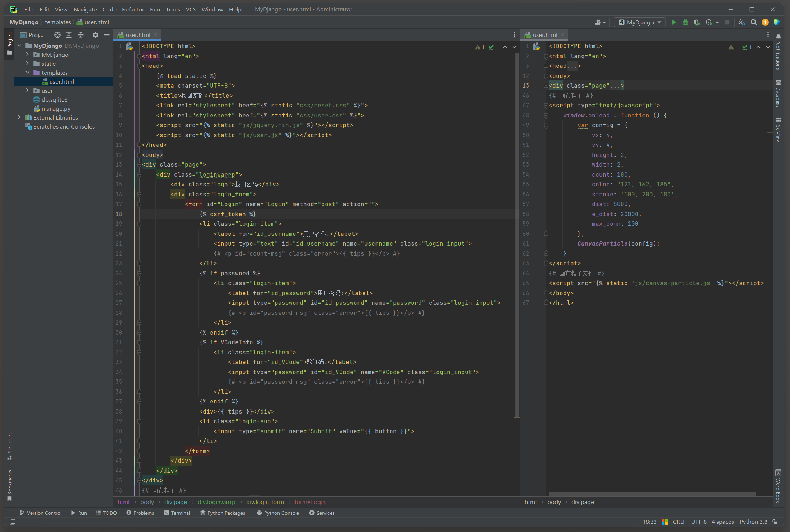Click right editor horizontal scrollbar

[652, 494]
